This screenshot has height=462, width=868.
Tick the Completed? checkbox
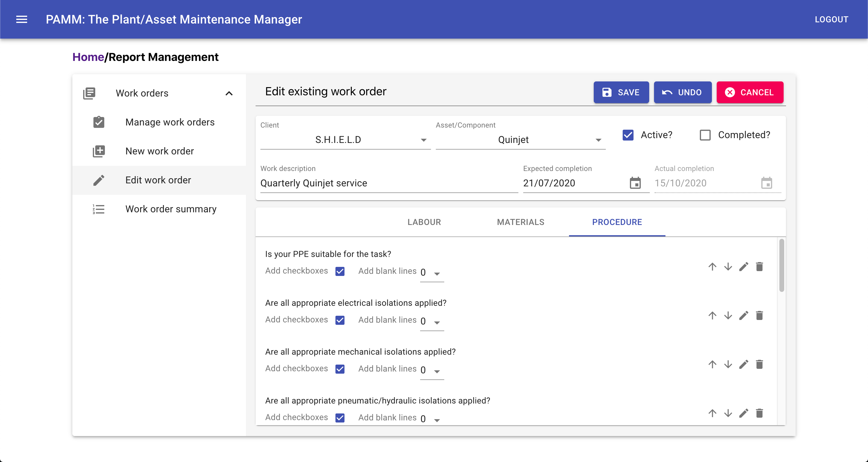[705, 135]
